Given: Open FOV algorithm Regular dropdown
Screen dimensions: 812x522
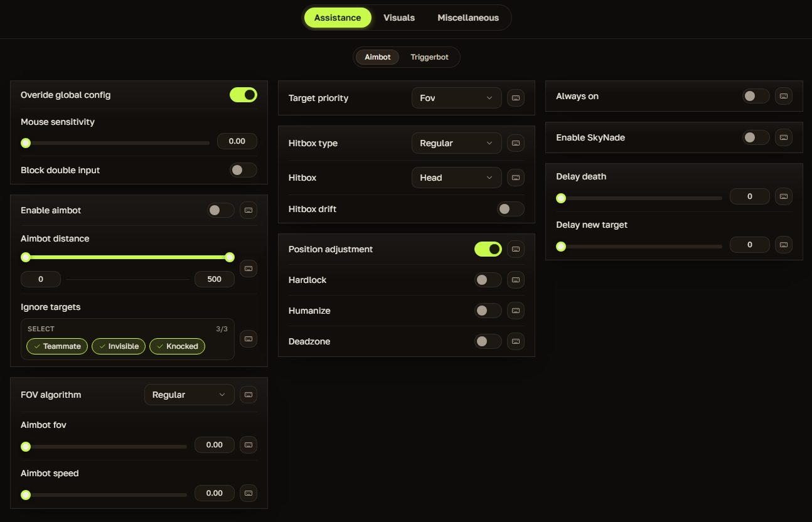Looking at the screenshot, I should coord(190,395).
